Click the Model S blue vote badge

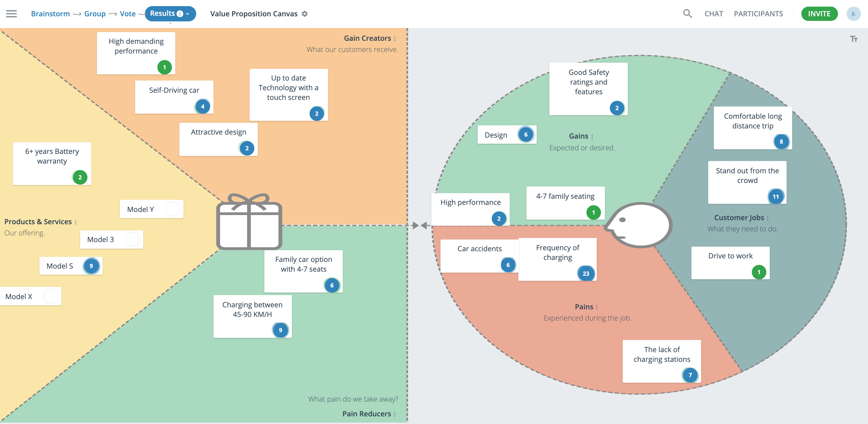tap(91, 266)
